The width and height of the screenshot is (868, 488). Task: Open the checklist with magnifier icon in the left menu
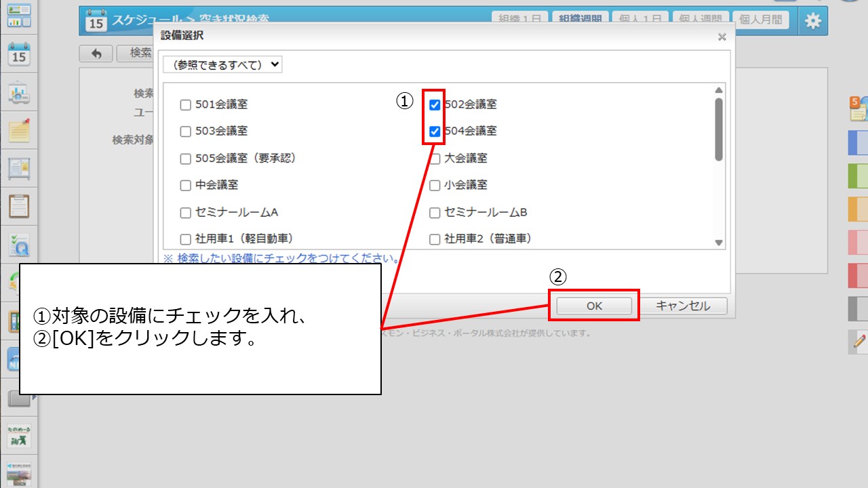click(x=19, y=244)
